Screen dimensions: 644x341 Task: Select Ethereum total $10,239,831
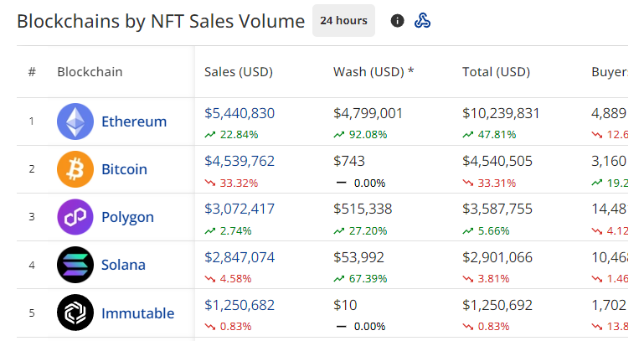point(501,113)
